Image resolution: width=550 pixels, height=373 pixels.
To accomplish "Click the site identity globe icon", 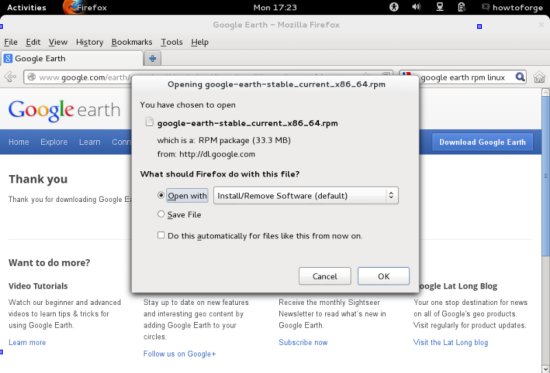I will tap(32, 77).
